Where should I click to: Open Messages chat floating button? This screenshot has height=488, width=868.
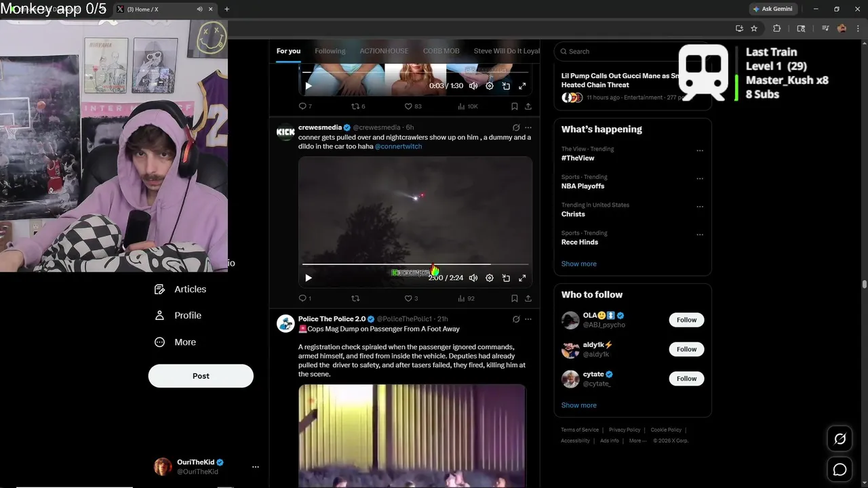click(840, 469)
